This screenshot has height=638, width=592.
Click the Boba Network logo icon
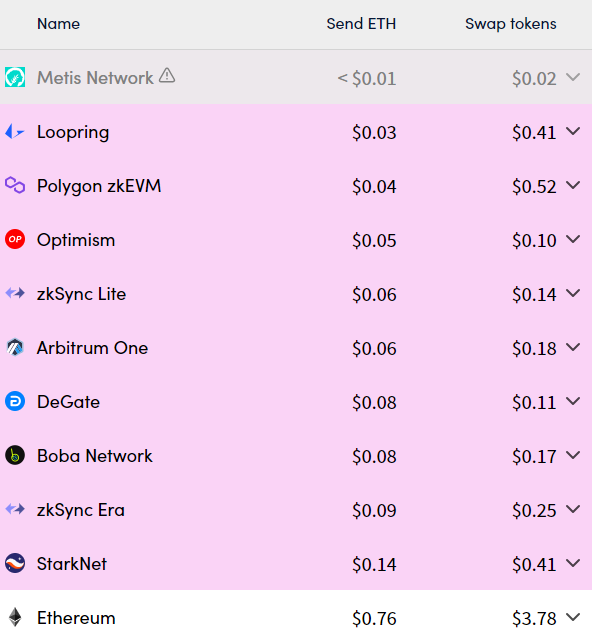15,455
